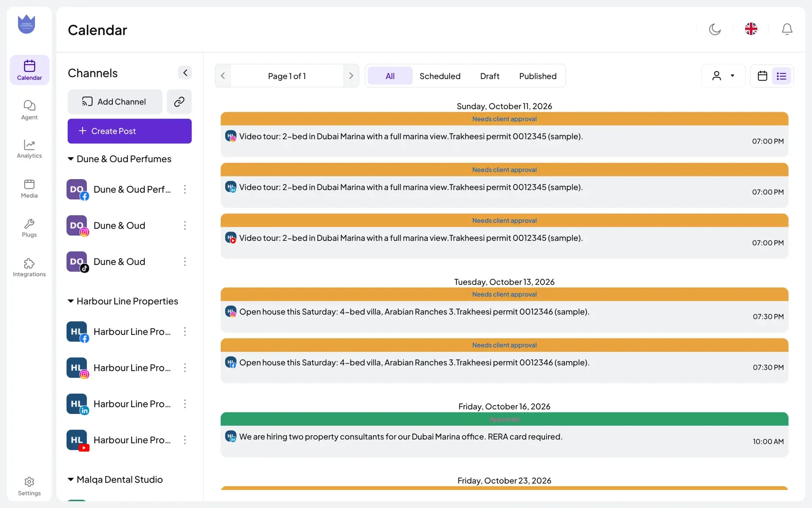Click the Create Post button
The height and width of the screenshot is (508, 812).
[129, 131]
